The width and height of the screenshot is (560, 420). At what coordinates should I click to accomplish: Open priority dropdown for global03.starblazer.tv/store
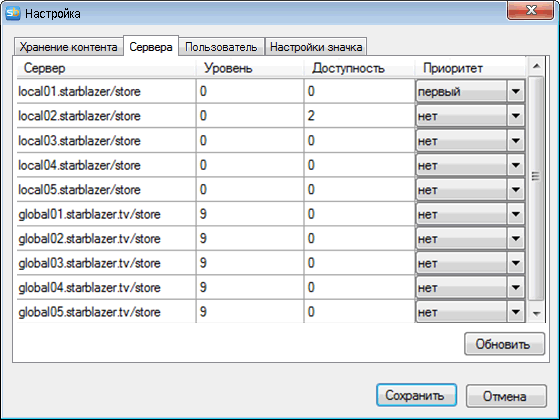516,263
